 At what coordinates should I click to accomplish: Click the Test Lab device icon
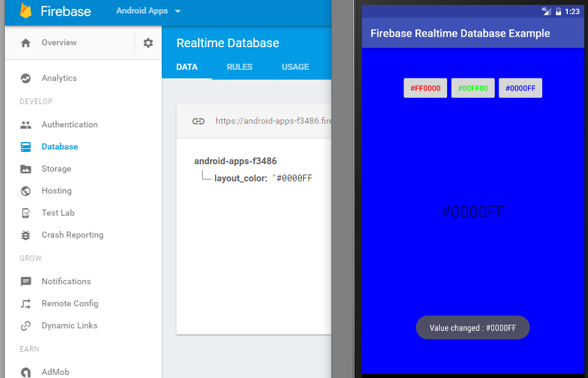pos(26,213)
